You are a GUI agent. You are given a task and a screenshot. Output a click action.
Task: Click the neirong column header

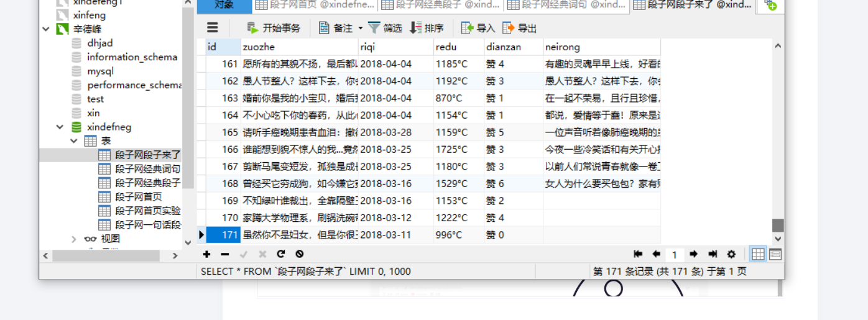pyautogui.click(x=601, y=47)
